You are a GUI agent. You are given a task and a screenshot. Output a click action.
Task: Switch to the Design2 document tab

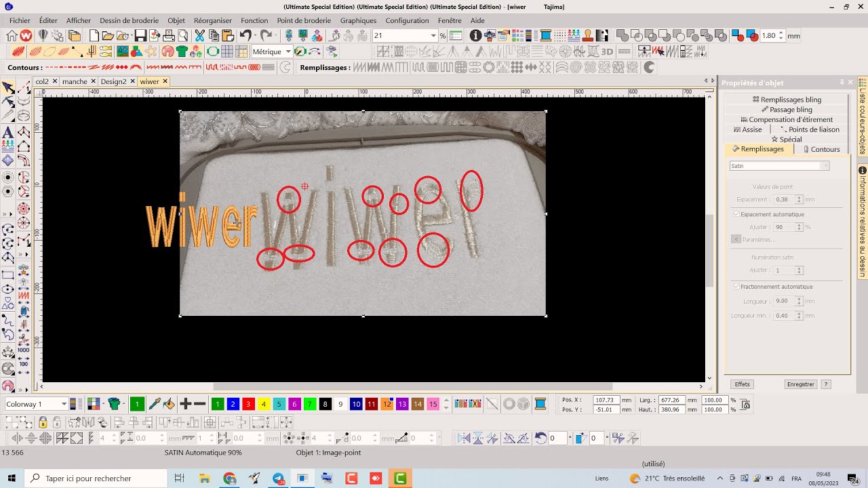[x=113, y=81]
